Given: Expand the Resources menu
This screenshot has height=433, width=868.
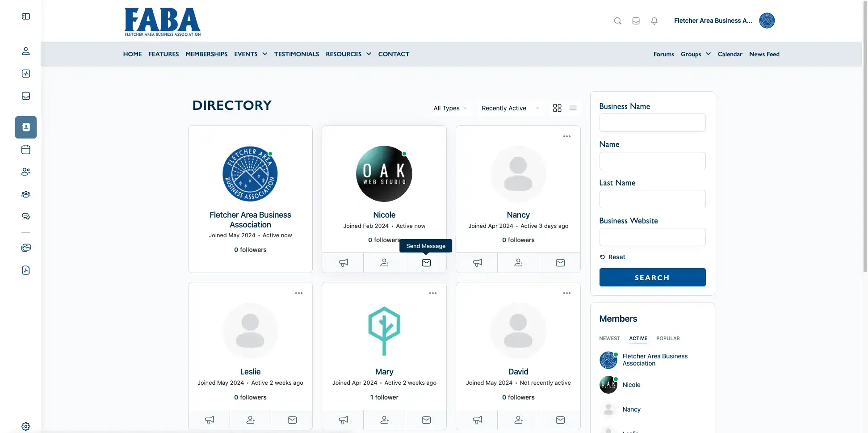Looking at the screenshot, I should tap(348, 54).
